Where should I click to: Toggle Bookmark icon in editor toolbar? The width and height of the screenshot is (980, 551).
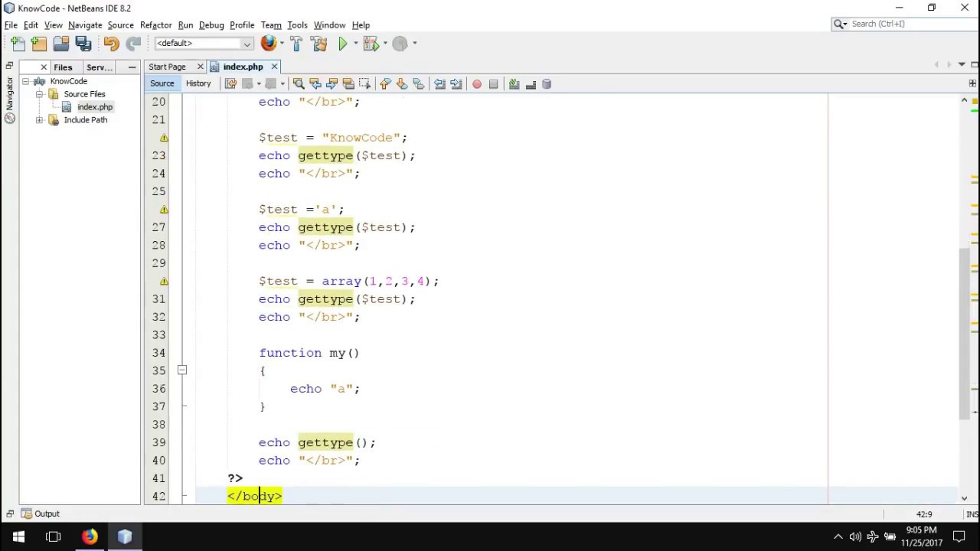point(418,84)
